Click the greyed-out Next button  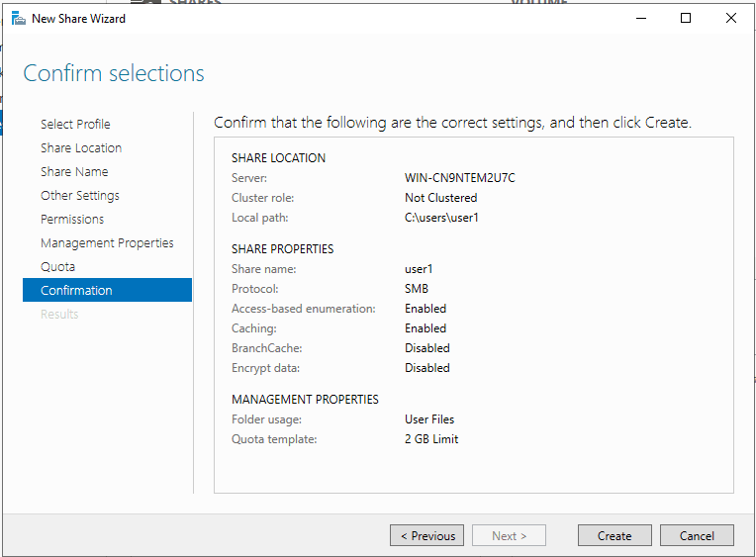(509, 535)
